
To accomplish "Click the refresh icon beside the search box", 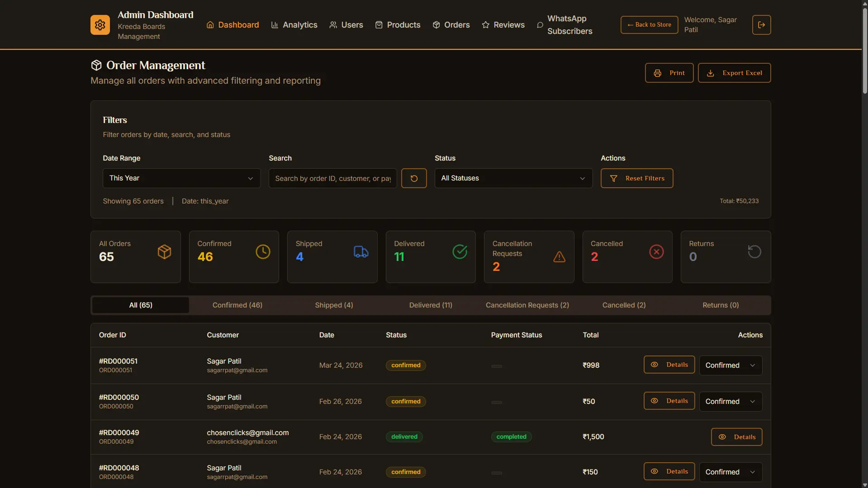I will tap(413, 178).
